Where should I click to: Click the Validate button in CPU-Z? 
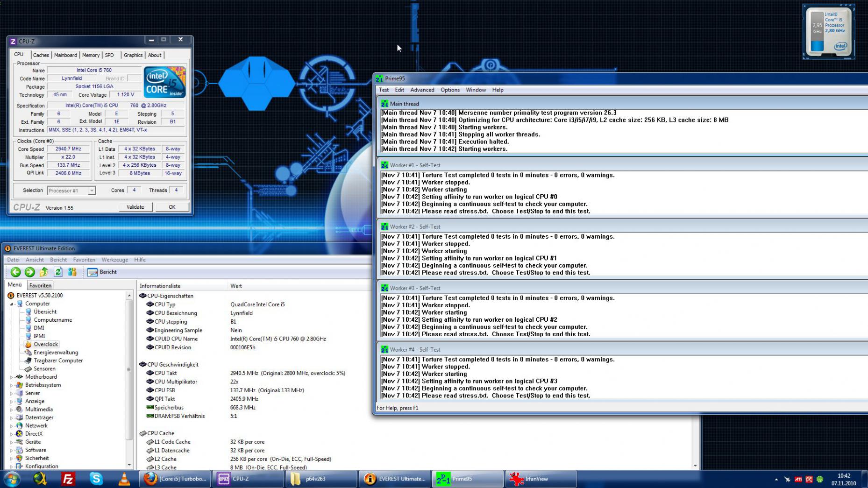tap(135, 207)
